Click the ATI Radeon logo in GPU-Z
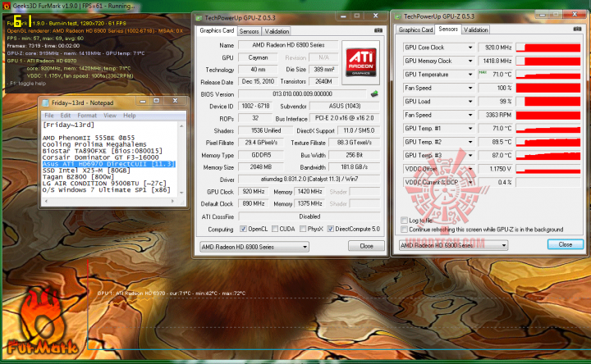The height and width of the screenshot is (364, 591). click(360, 62)
